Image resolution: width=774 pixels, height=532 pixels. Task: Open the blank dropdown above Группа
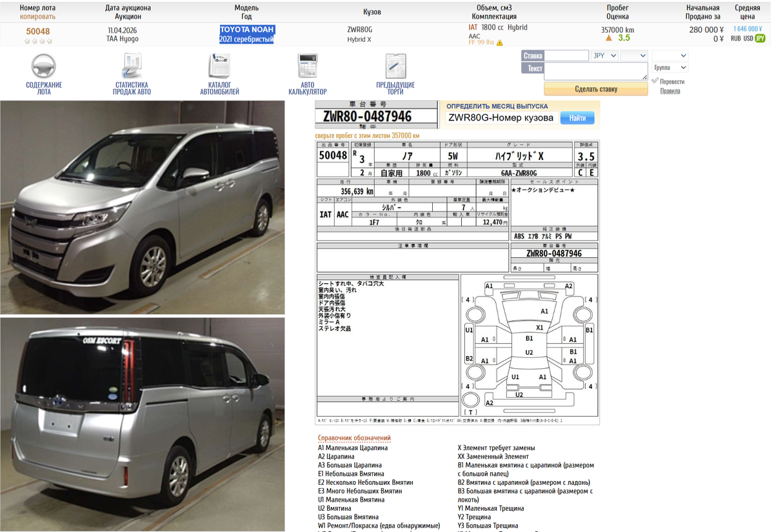(670, 55)
